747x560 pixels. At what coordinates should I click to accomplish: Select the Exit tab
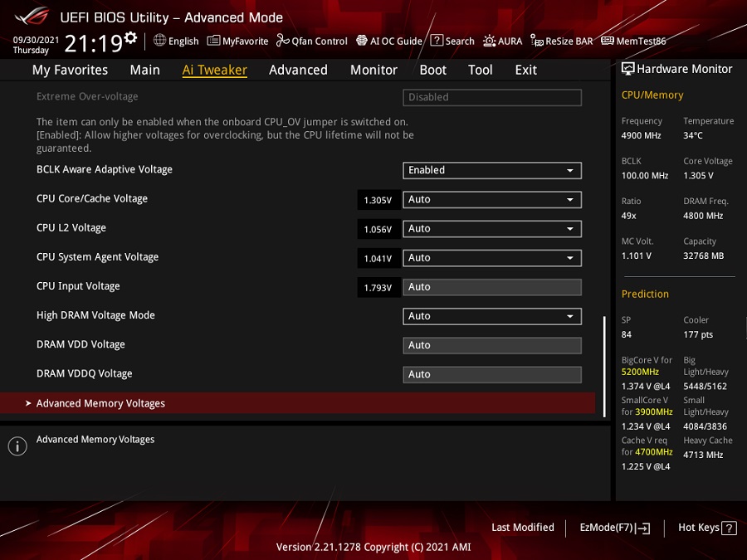point(526,70)
